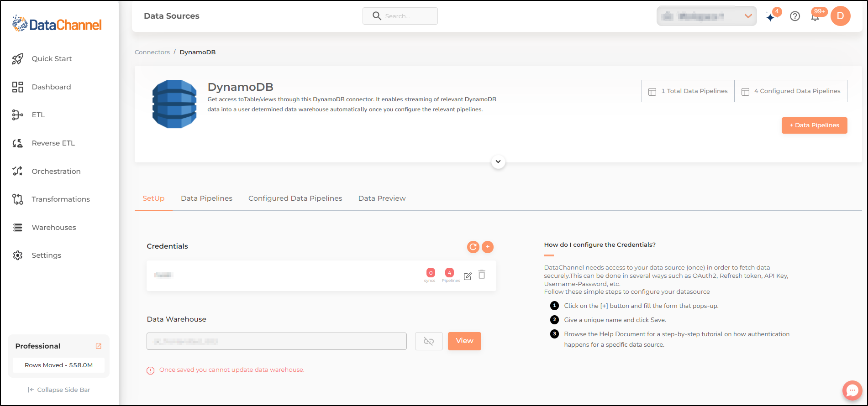Click the syncs count badge
Image resolution: width=868 pixels, height=406 pixels.
pos(431,273)
